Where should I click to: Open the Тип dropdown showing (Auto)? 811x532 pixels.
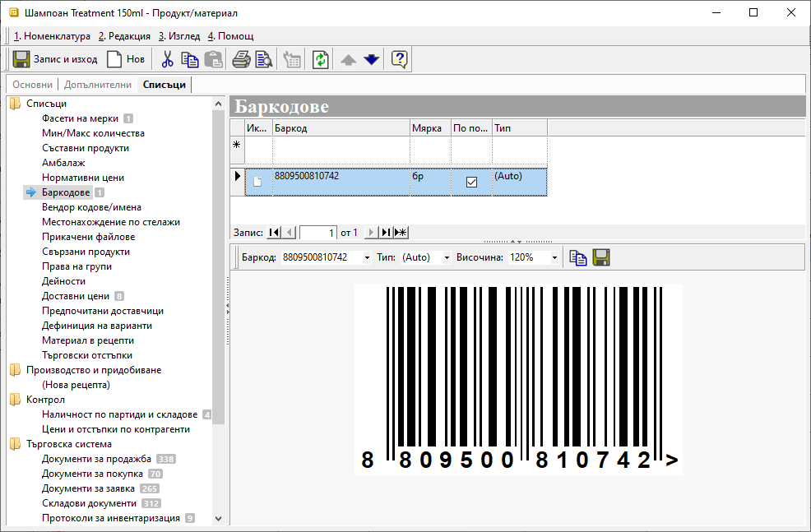coord(447,257)
